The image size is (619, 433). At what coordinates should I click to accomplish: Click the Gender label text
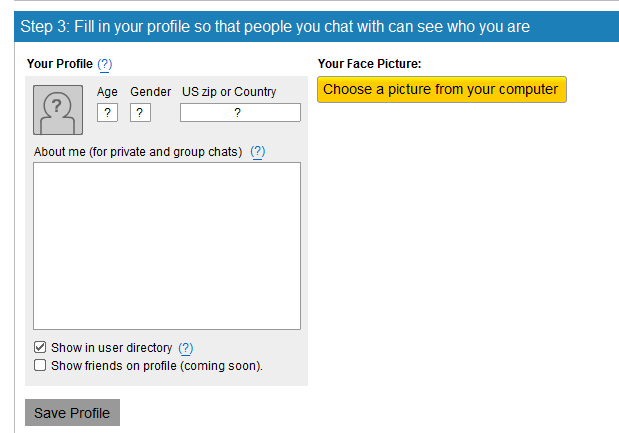(151, 92)
